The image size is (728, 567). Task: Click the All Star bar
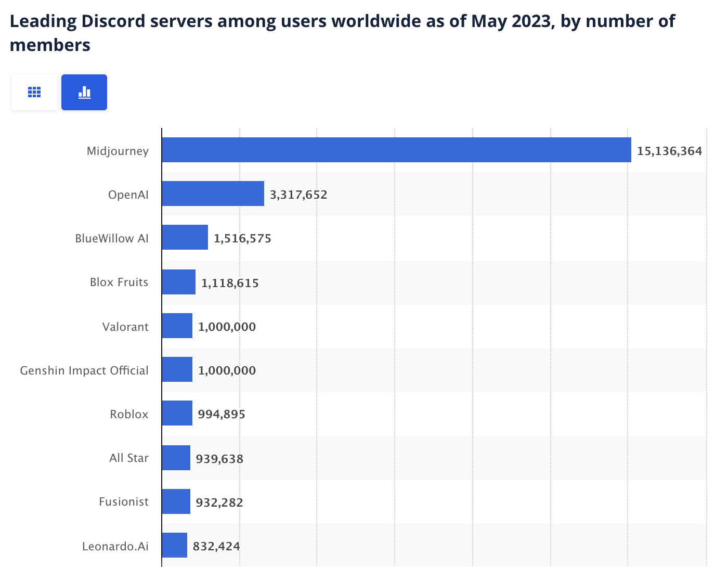click(176, 458)
